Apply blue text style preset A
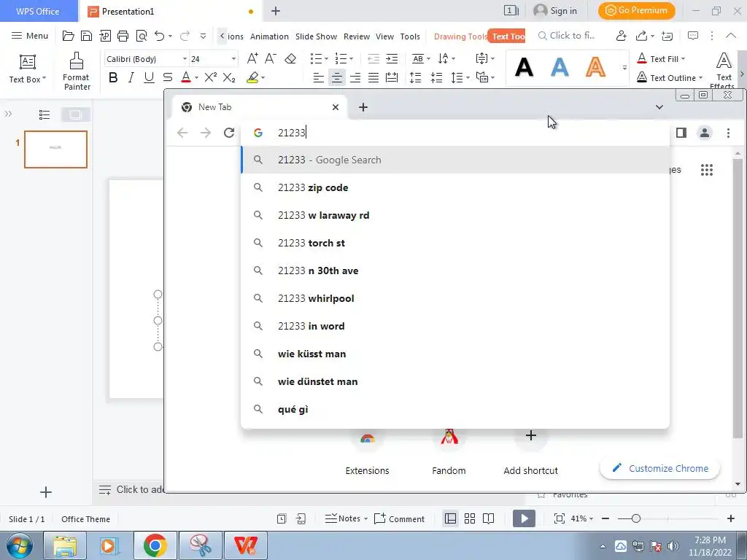747x560 pixels. (x=560, y=67)
